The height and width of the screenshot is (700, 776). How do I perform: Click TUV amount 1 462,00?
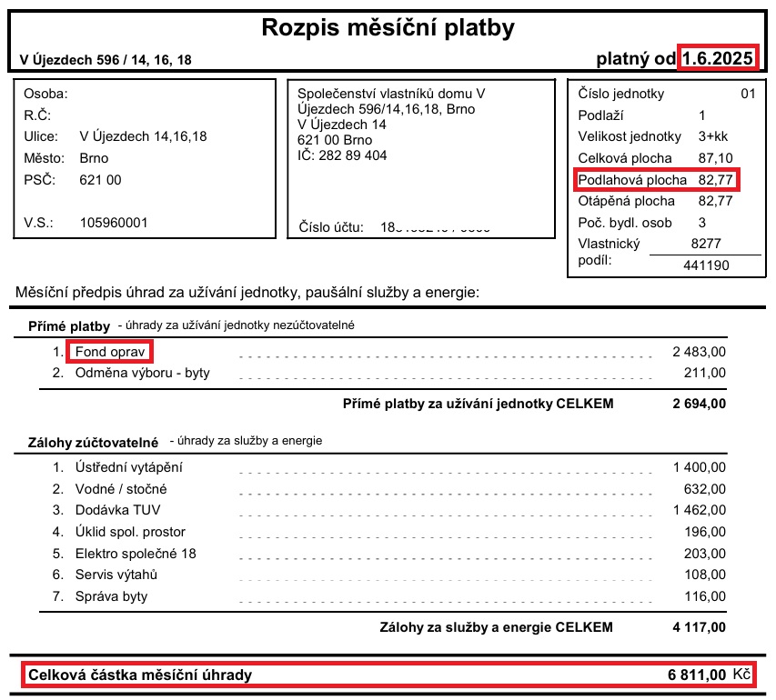click(699, 510)
